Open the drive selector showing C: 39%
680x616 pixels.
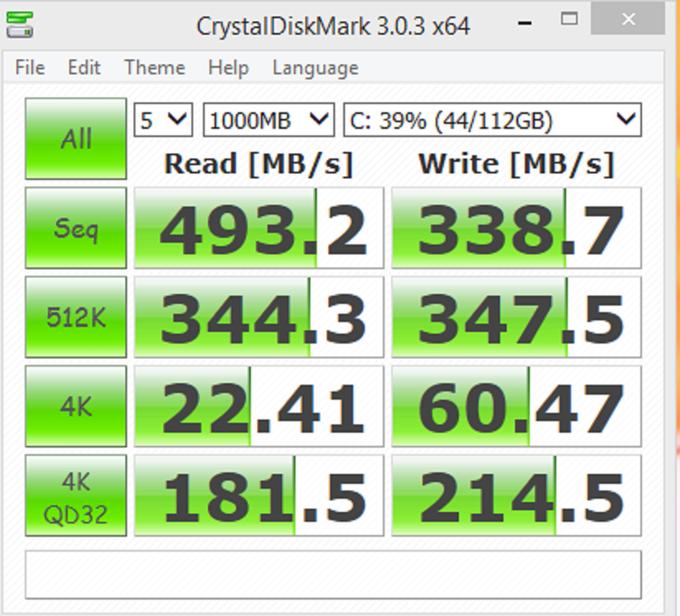pos(492,120)
